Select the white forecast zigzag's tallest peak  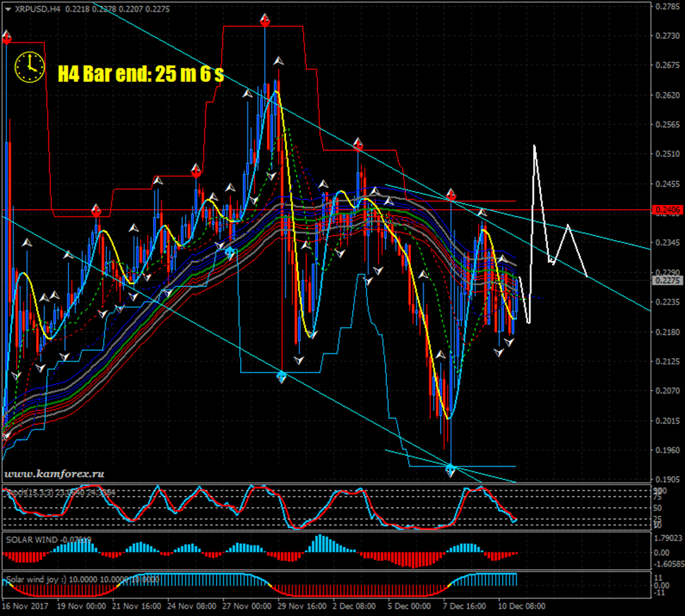[x=535, y=146]
